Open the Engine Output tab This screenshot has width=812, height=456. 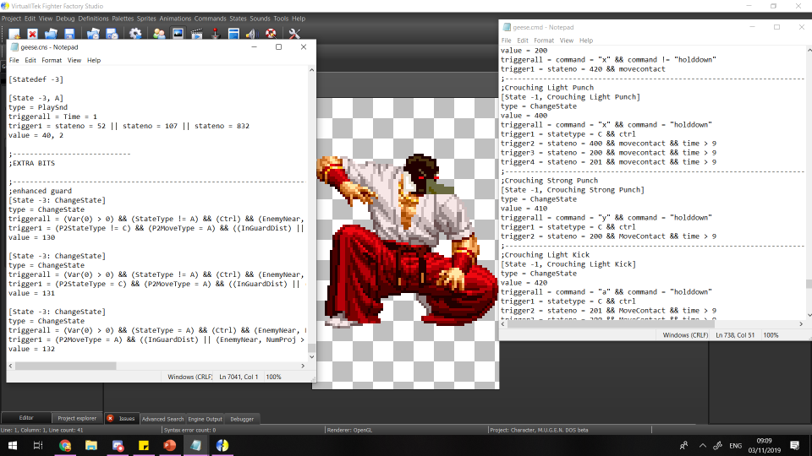205,419
